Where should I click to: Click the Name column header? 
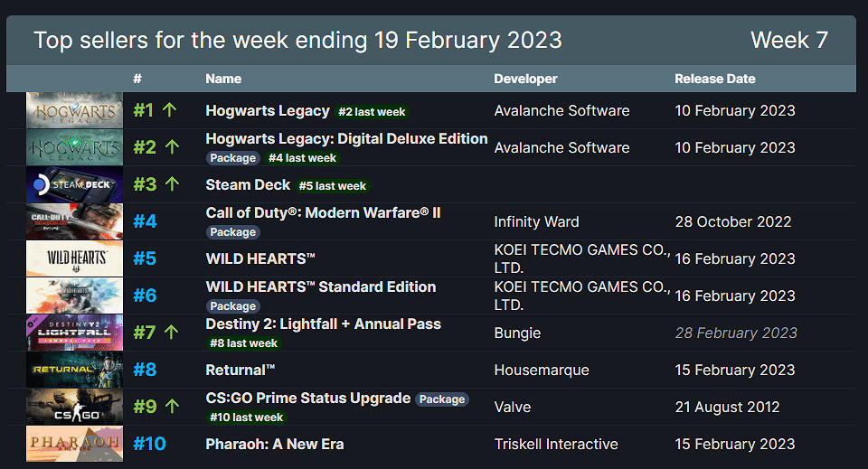(223, 79)
